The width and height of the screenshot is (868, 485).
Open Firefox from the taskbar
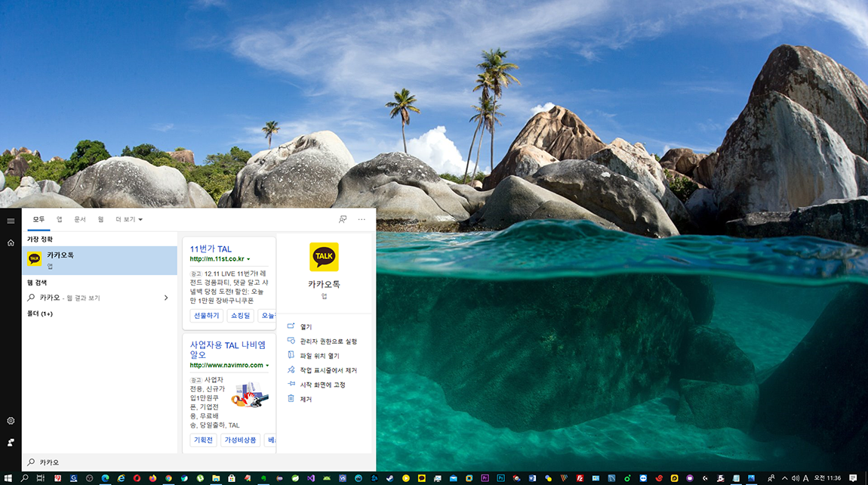[152, 477]
